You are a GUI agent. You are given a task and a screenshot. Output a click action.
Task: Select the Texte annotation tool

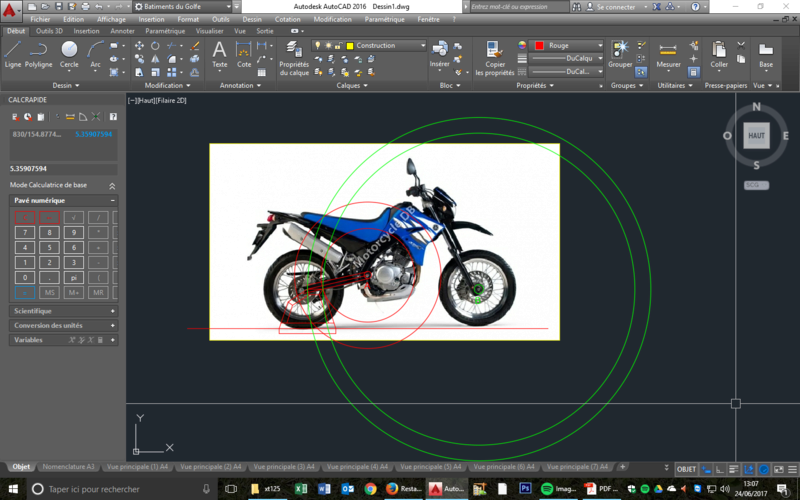219,54
